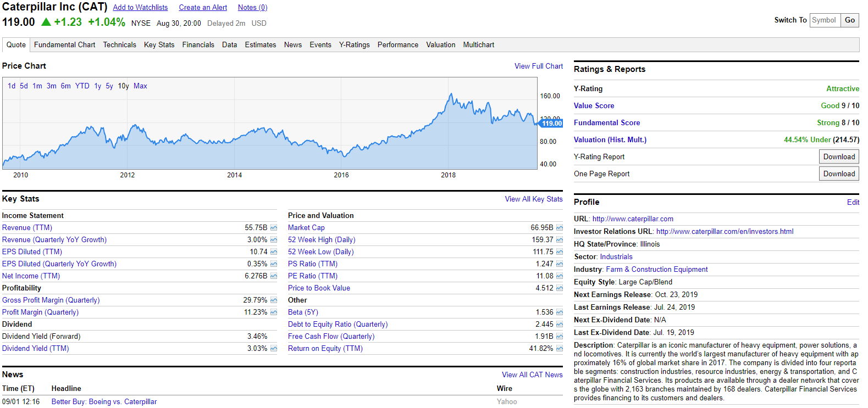Open the Investor Relations URL link
The image size is (868, 408).
pyautogui.click(x=725, y=231)
